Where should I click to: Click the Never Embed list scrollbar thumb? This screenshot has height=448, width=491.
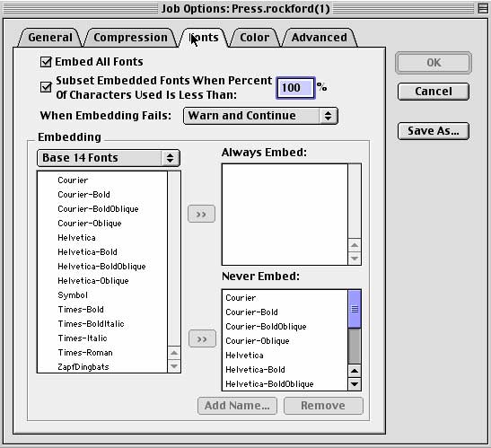click(355, 309)
